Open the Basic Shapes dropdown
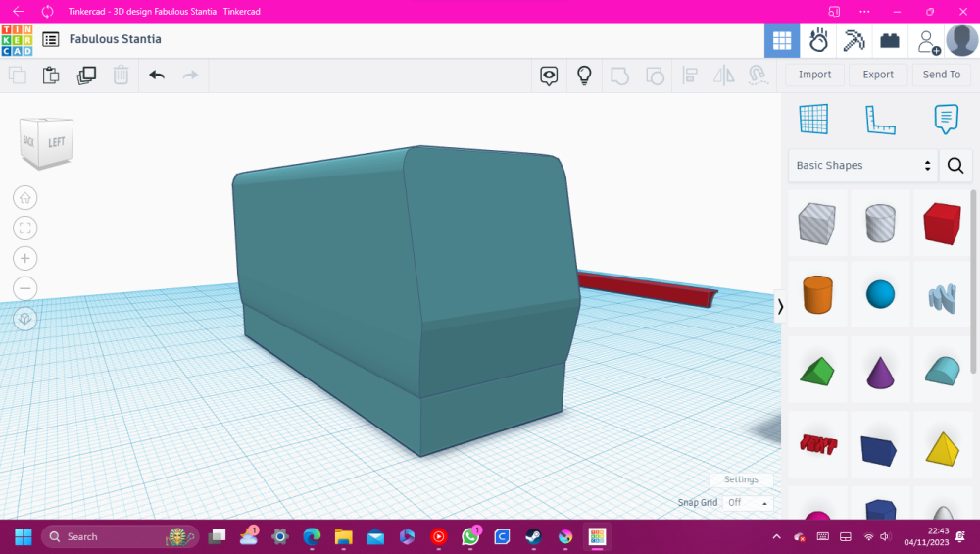This screenshot has width=980, height=554. (862, 166)
